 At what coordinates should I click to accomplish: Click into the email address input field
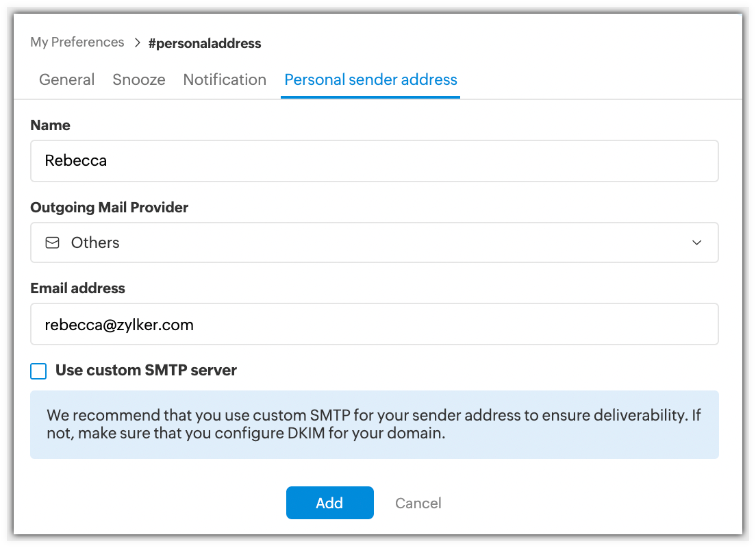(374, 324)
